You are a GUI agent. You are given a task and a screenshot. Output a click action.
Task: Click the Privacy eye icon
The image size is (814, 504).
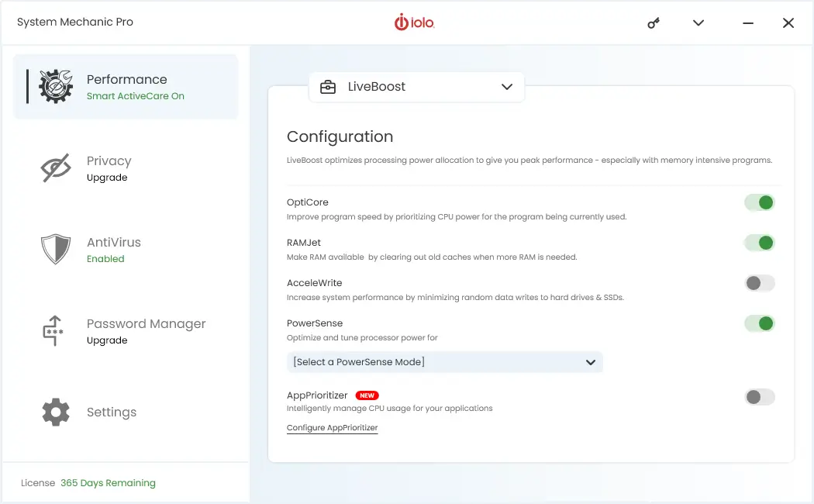pos(54,167)
